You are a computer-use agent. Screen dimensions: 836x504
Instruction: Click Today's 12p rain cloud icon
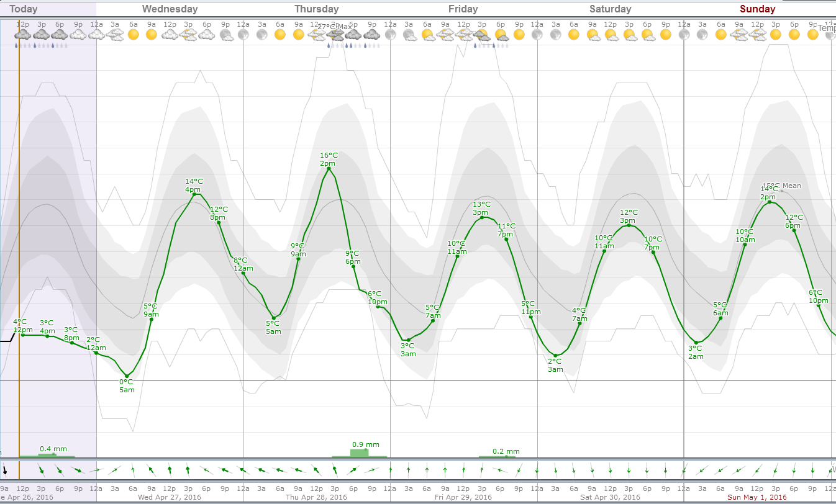(23, 36)
